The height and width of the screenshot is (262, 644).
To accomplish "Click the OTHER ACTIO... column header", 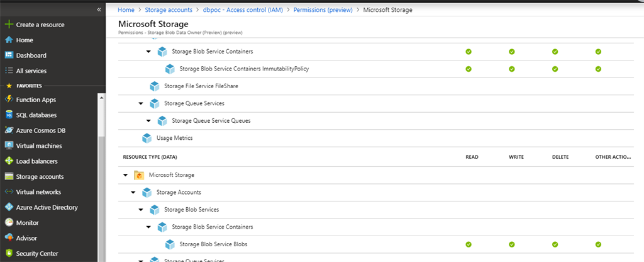I will point(613,157).
